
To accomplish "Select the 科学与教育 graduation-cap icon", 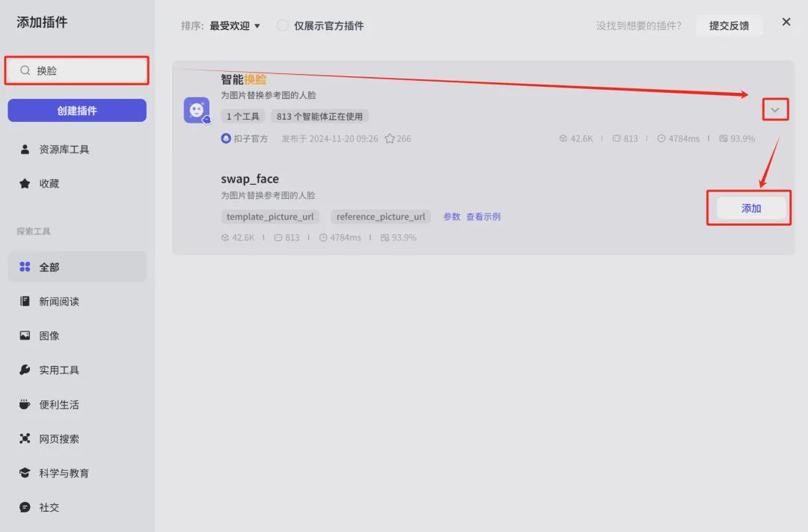I will click(x=26, y=473).
